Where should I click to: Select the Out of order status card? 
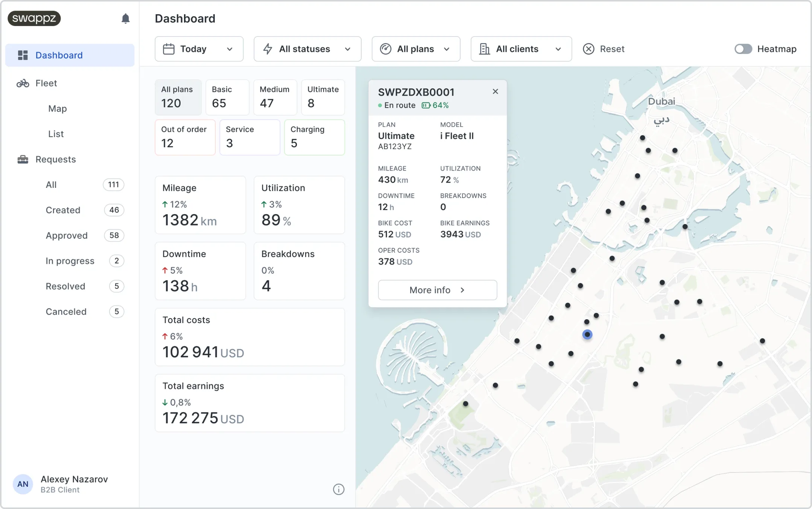pyautogui.click(x=185, y=137)
